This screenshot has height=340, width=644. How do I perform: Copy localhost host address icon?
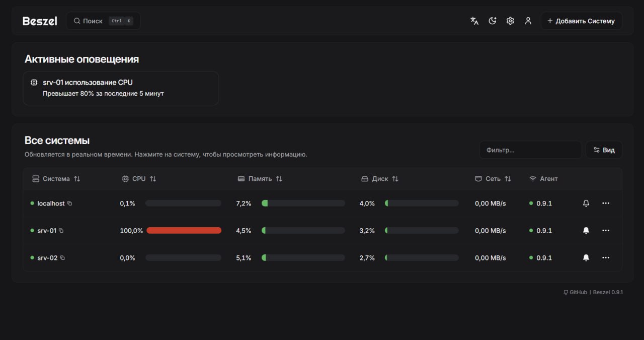pos(70,203)
